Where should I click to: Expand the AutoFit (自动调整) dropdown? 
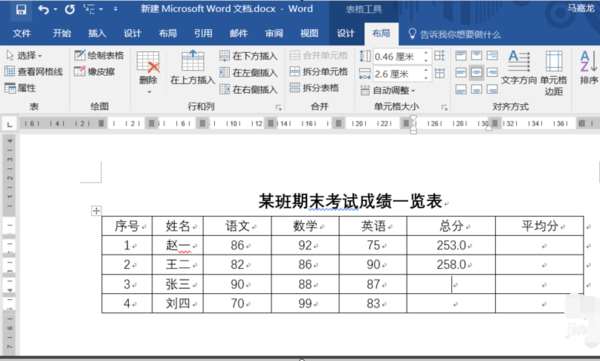click(388, 91)
